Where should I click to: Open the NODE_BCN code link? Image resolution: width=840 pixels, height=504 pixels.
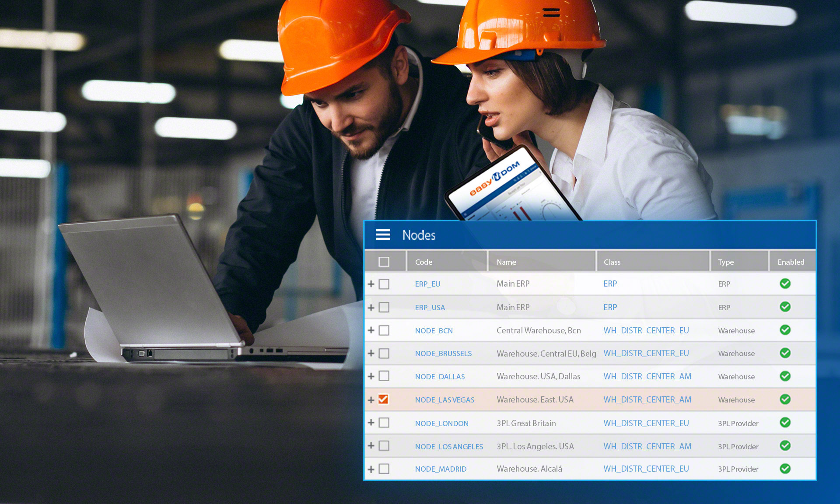[x=434, y=330]
